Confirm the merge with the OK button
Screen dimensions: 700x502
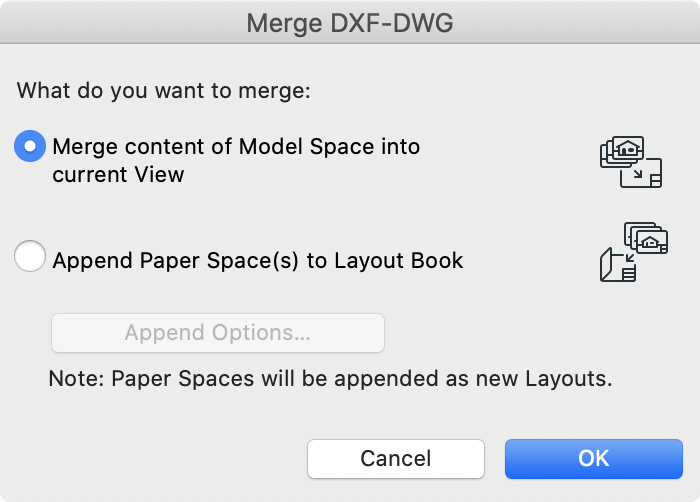tap(594, 459)
